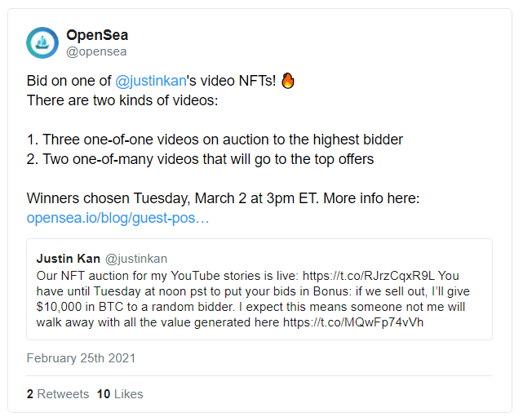Click the OpenSea profile avatar icon
The image size is (532, 417).
point(42,43)
